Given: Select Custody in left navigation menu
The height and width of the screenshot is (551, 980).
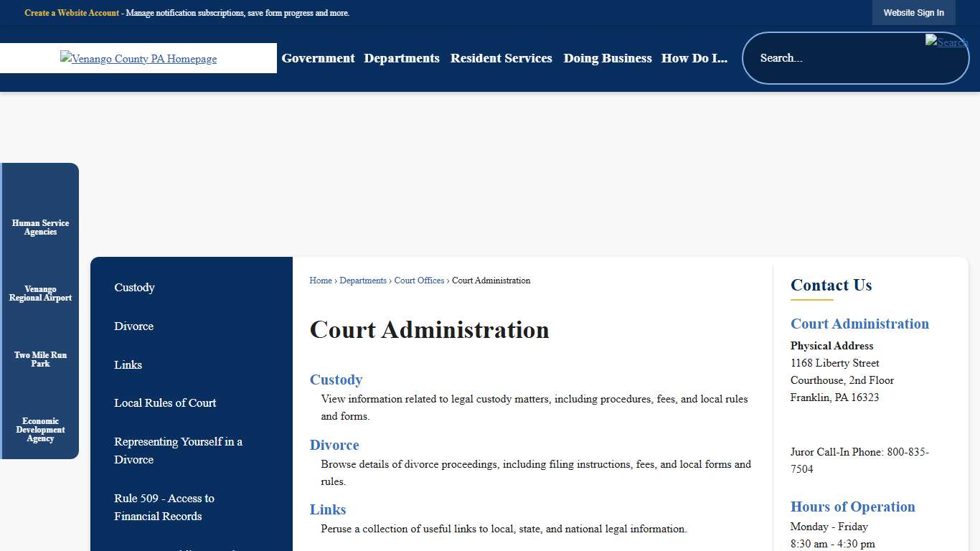Looking at the screenshot, I should coord(134,288).
